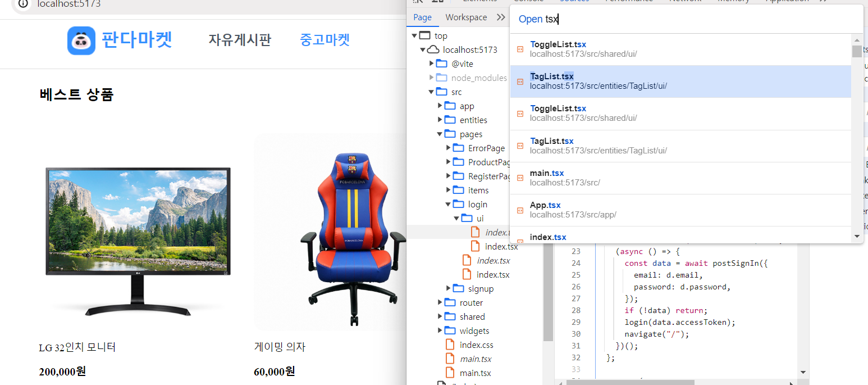Click the signup folder icon
Viewport: 868px width, 385px height.
459,288
